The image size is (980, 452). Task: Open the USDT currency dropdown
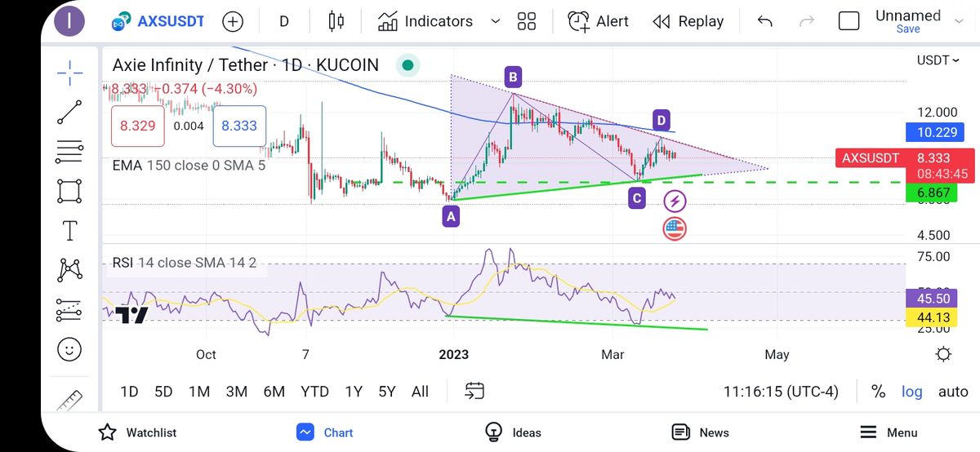coord(938,60)
